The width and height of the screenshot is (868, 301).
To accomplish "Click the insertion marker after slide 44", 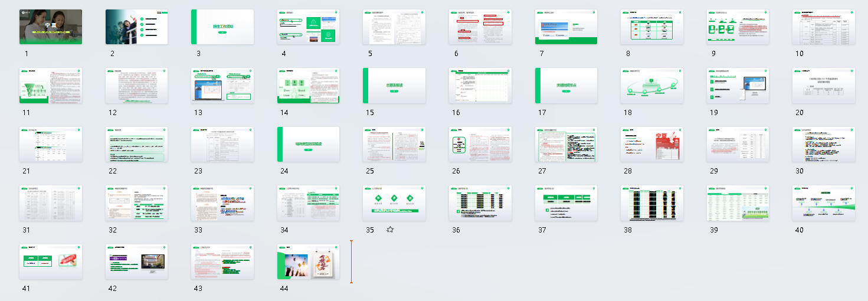I will tap(351, 261).
